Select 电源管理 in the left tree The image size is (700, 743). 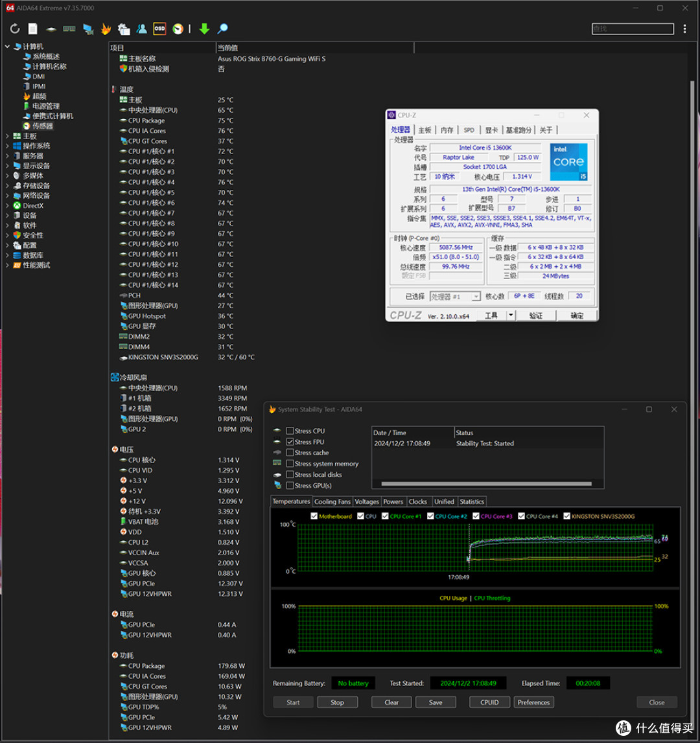[x=46, y=106]
